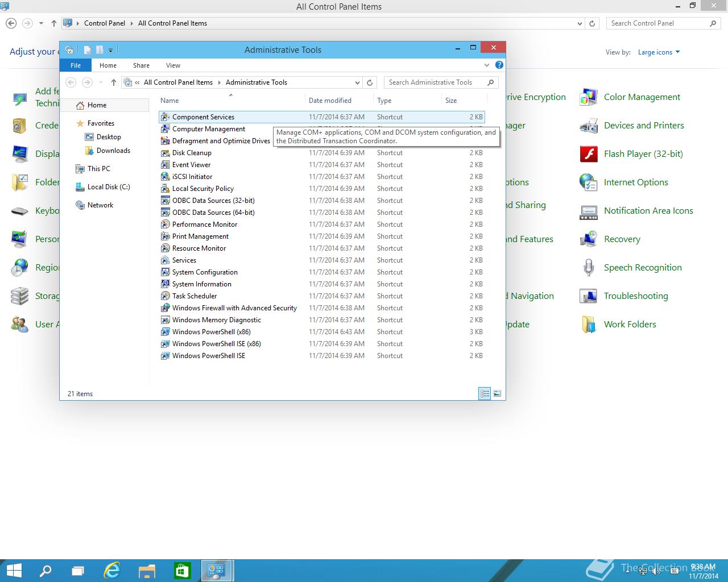Select the Disk Cleanup icon
This screenshot has height=582, width=728.
pyautogui.click(x=166, y=153)
